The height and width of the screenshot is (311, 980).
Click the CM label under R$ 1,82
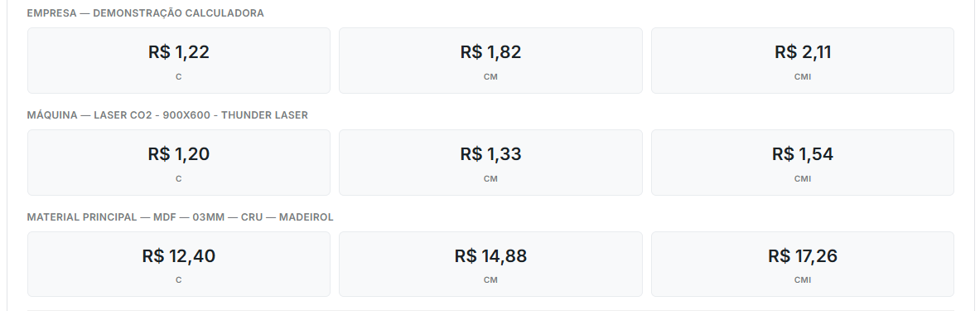click(490, 77)
